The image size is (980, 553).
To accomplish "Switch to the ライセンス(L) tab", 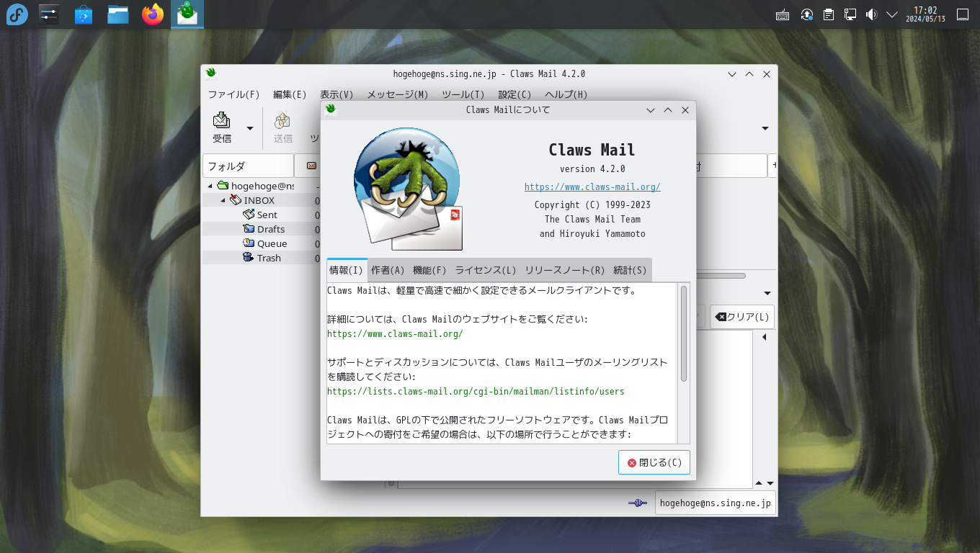I will click(486, 270).
